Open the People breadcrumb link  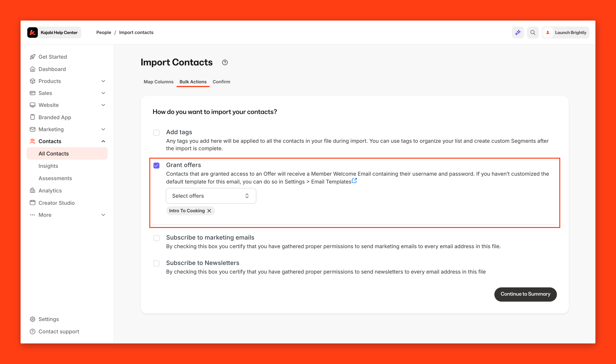[x=104, y=33]
